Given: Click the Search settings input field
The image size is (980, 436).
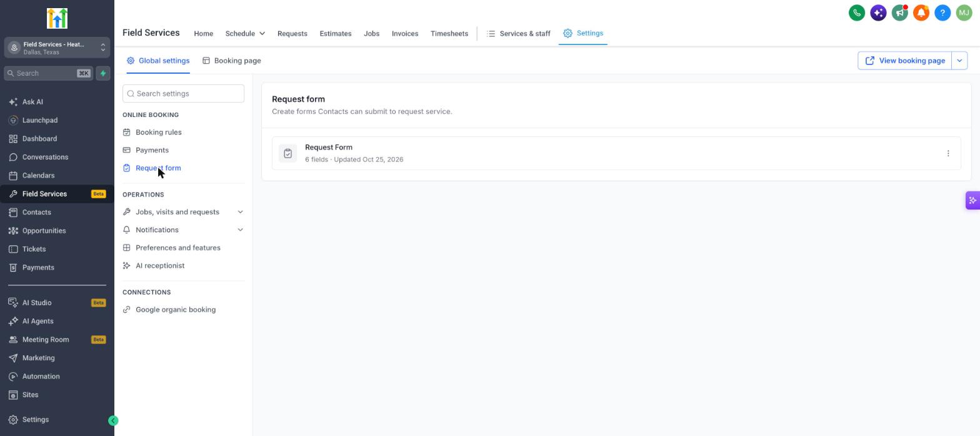Looking at the screenshot, I should (x=183, y=94).
